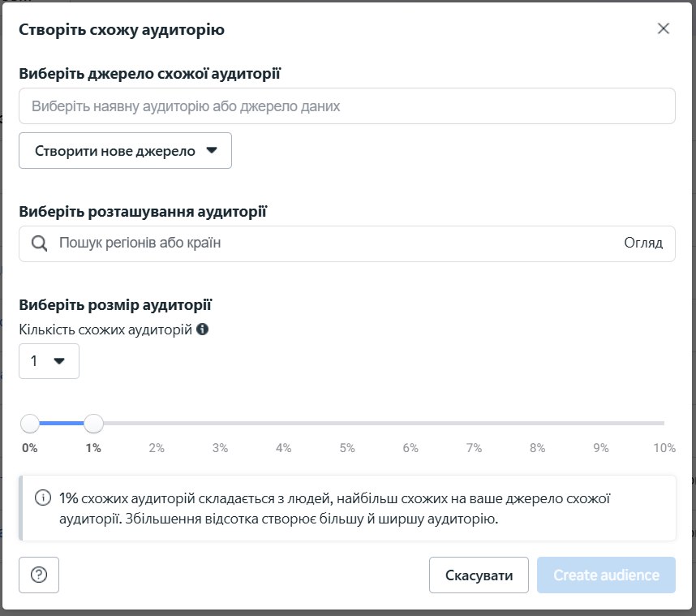Click the 0% slider handle
Viewport: 696px width, 616px height.
pos(30,423)
